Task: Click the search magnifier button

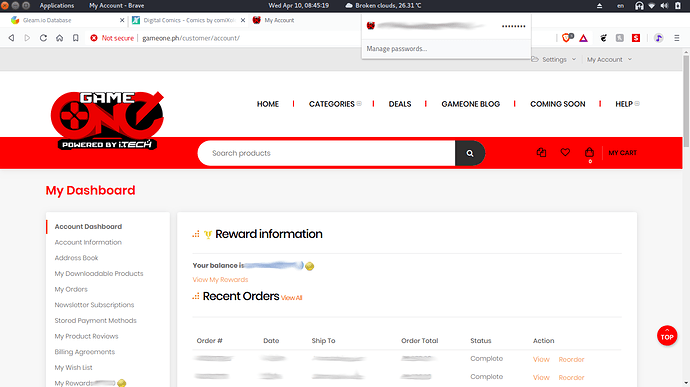Action: coord(470,153)
